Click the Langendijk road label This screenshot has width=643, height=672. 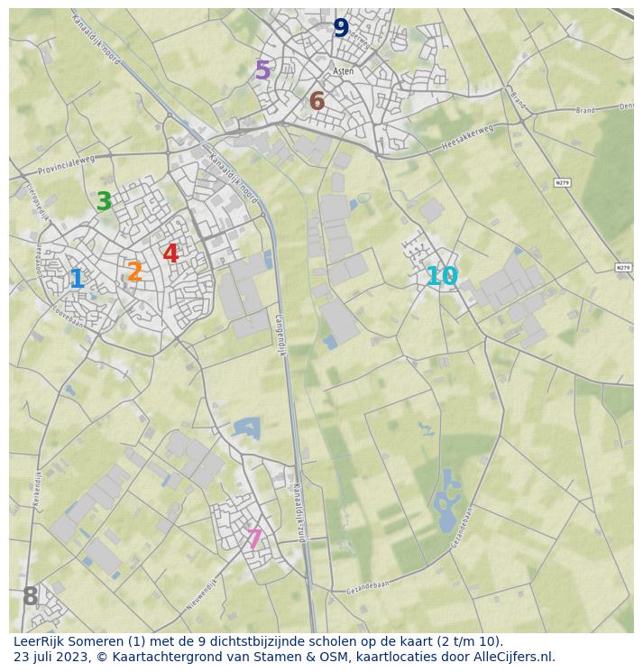tap(280, 334)
